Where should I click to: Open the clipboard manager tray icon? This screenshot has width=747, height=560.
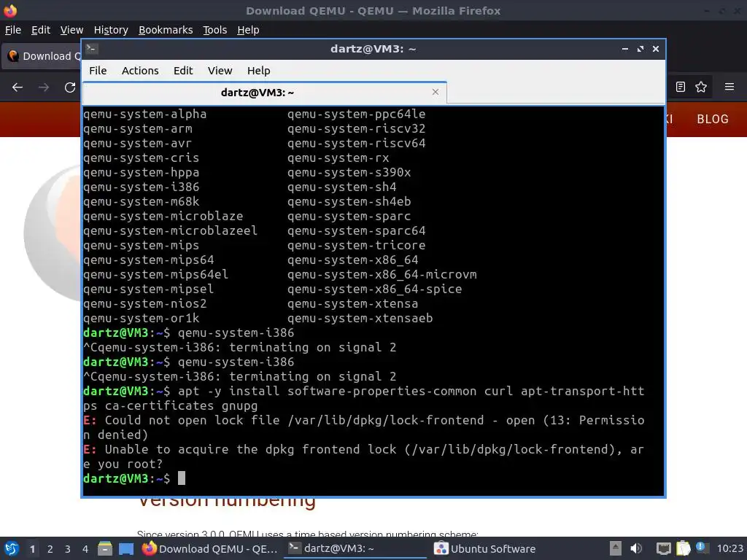pyautogui.click(x=683, y=548)
